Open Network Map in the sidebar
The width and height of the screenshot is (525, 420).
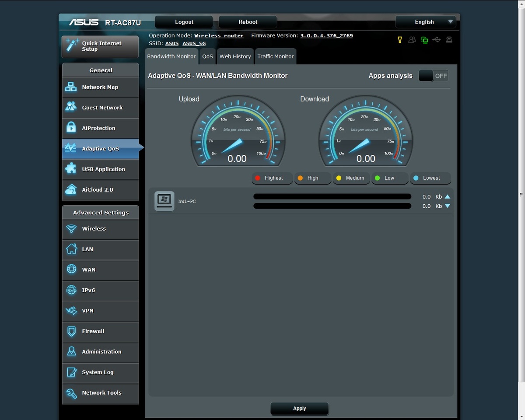pos(100,87)
